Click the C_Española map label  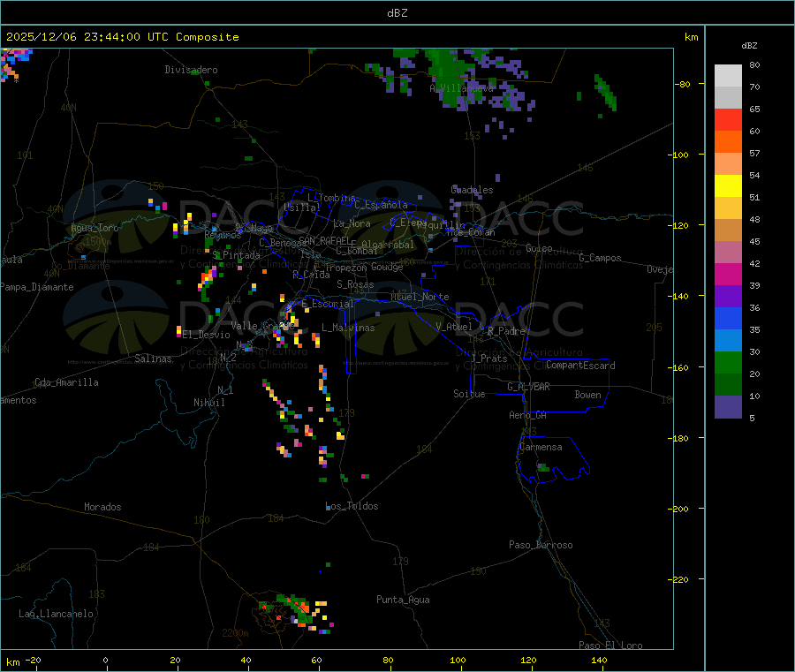[x=381, y=205]
